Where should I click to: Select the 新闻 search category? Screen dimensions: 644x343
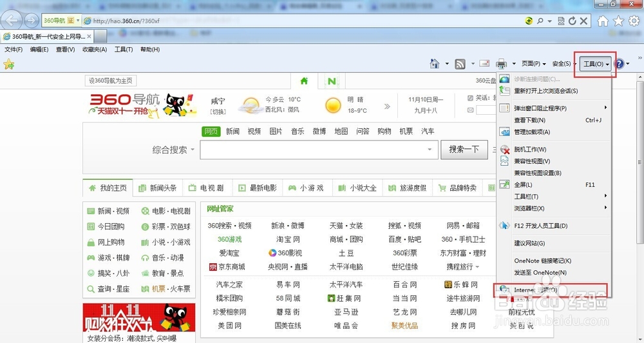click(x=232, y=131)
